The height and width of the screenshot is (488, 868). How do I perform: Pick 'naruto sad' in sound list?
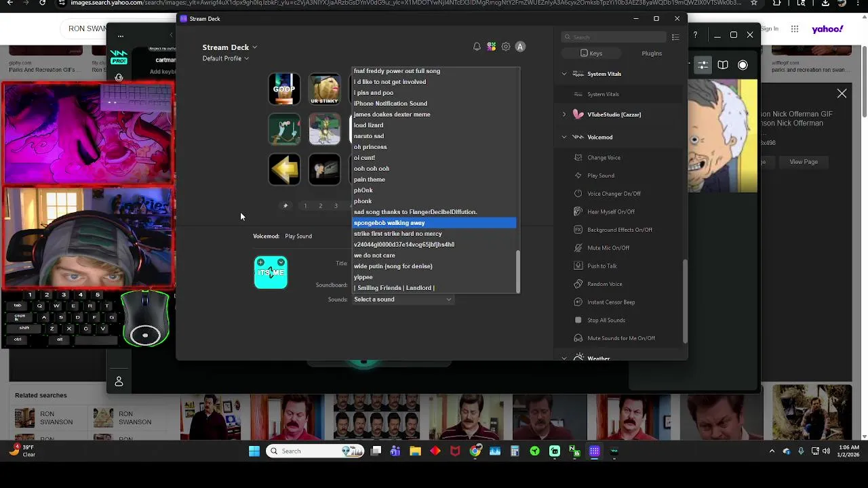click(x=434, y=136)
